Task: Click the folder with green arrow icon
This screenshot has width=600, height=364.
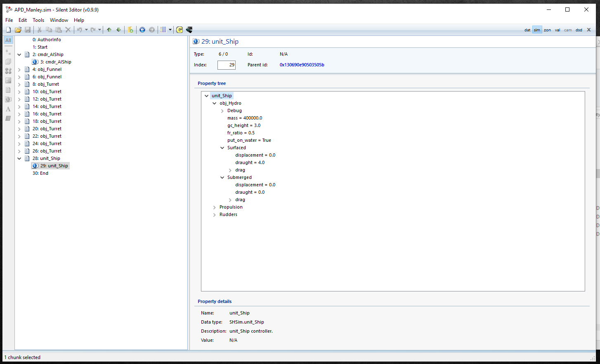Action: [130, 30]
